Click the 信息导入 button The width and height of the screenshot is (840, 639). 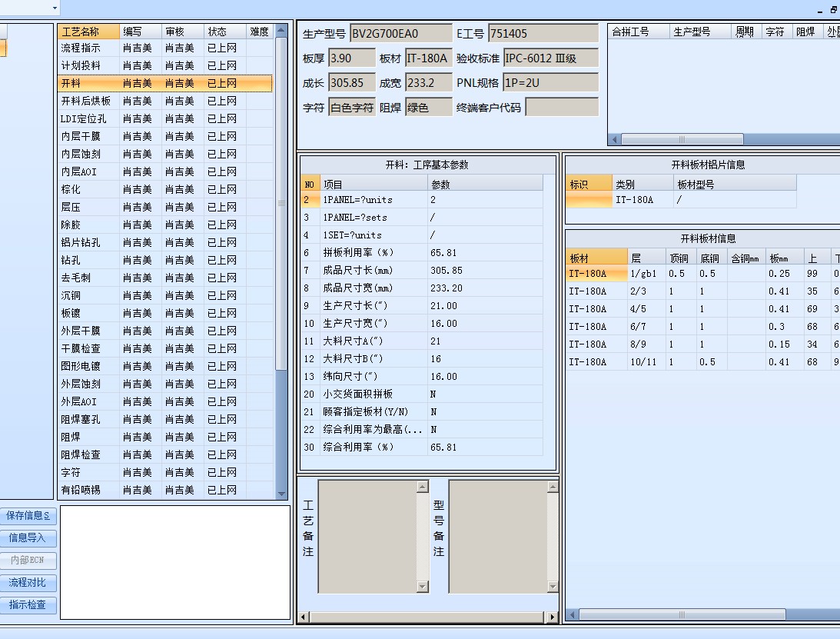tap(28, 537)
